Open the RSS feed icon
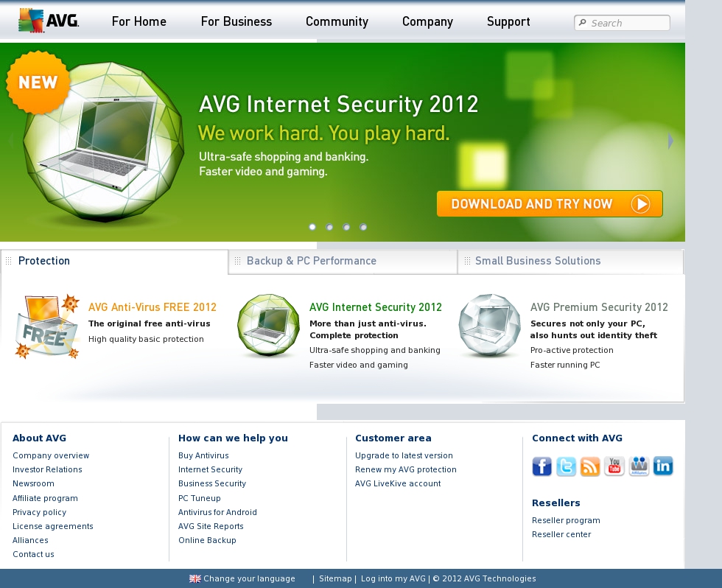The image size is (722, 588). coord(590,466)
